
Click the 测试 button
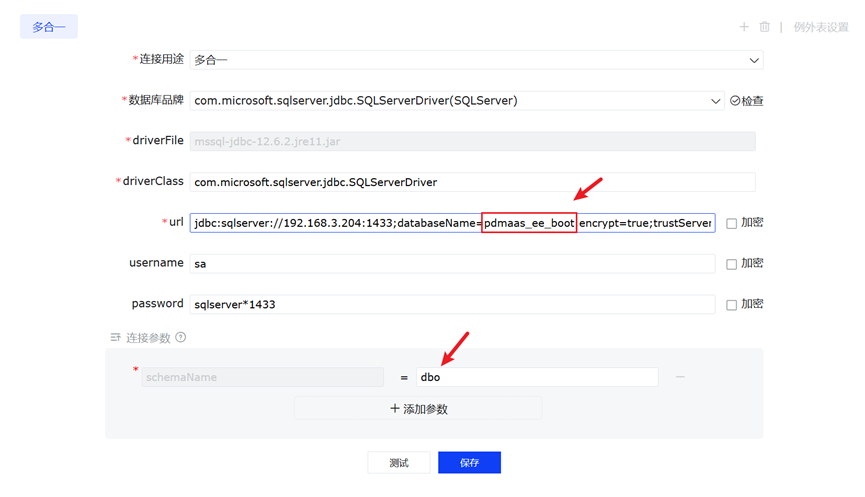[x=399, y=463]
